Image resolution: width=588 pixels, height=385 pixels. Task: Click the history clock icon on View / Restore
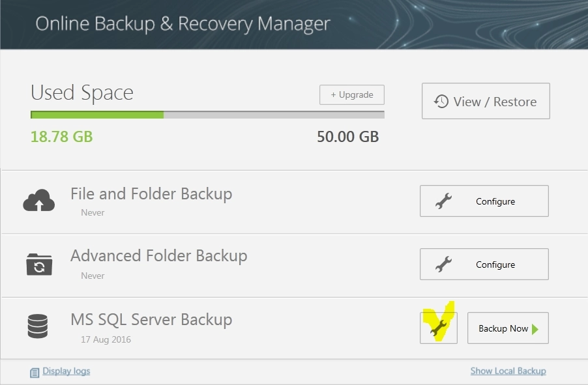point(441,101)
